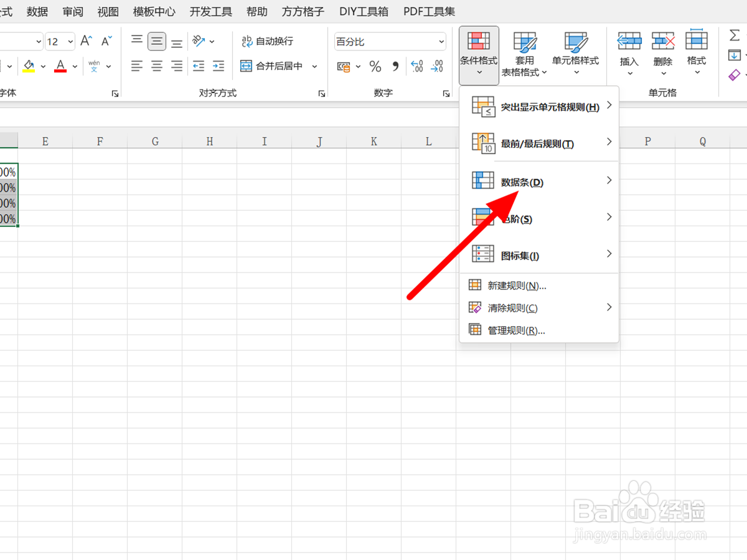Select column header G
The width and height of the screenshot is (747, 560).
(155, 141)
